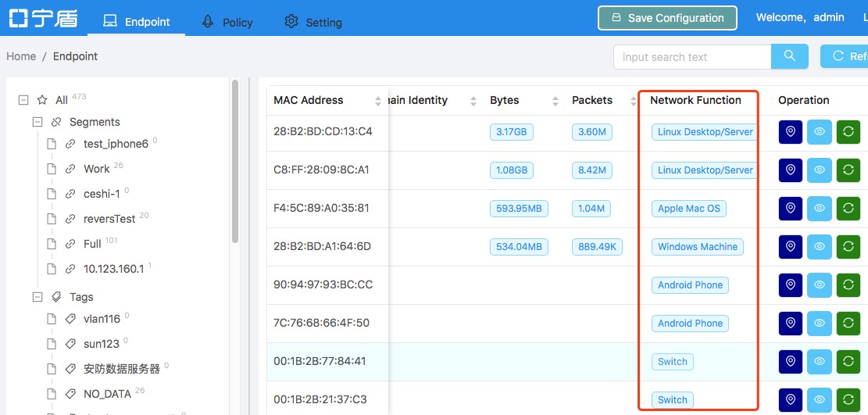Image resolution: width=868 pixels, height=415 pixels.
Task: Click green sync icon for 7C:76:68:66:4F:50
Action: tap(848, 323)
